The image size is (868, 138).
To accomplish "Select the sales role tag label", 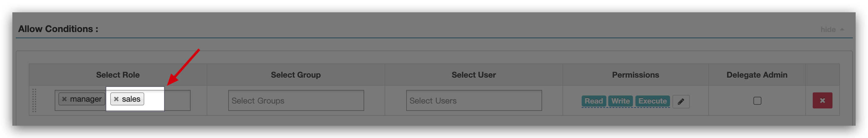I will point(131,99).
